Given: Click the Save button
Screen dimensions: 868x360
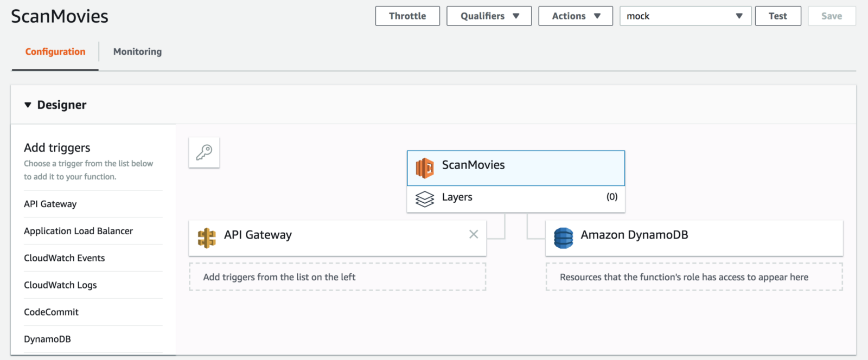Looking at the screenshot, I should [x=831, y=16].
